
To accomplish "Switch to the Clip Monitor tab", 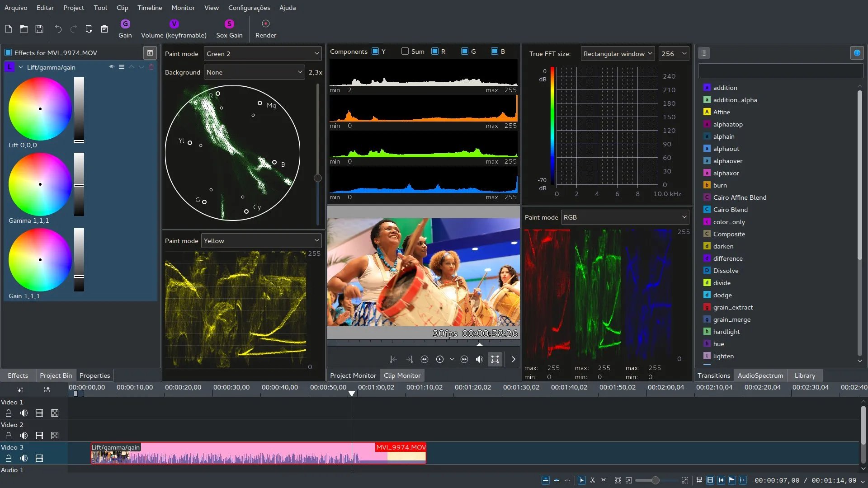I will coord(402,375).
